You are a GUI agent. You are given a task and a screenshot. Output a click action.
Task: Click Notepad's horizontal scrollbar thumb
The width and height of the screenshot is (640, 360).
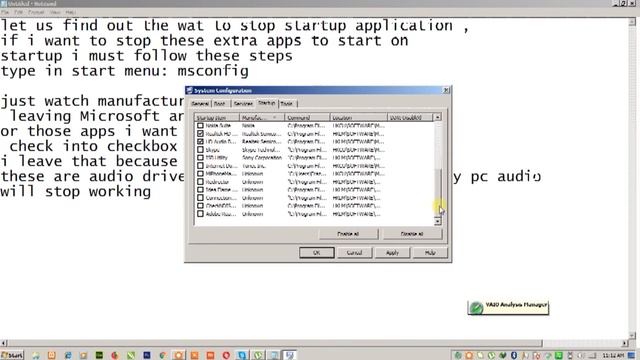(x=275, y=343)
